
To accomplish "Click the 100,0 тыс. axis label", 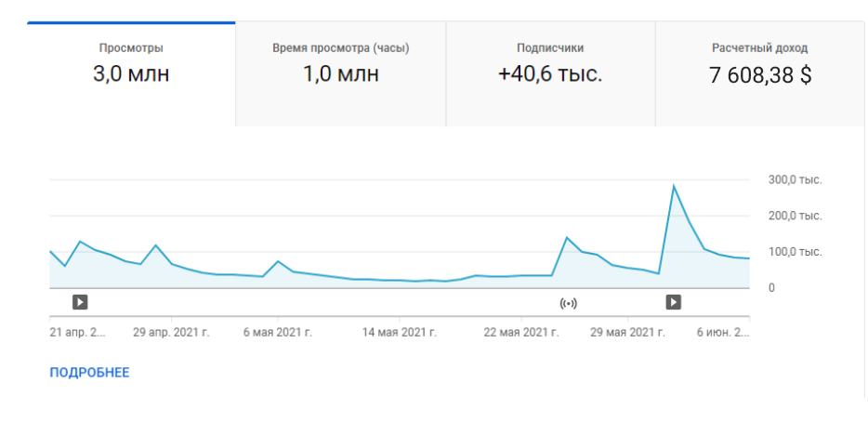I will click(796, 252).
